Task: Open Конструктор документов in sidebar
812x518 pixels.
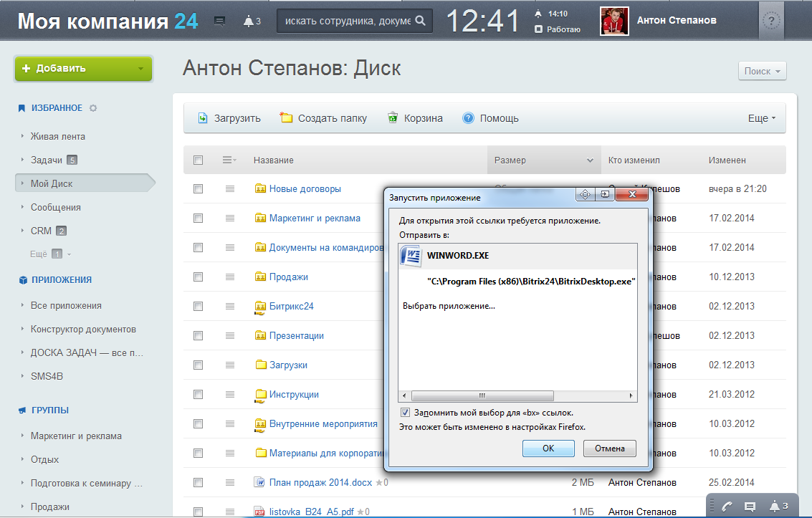Action: point(83,329)
